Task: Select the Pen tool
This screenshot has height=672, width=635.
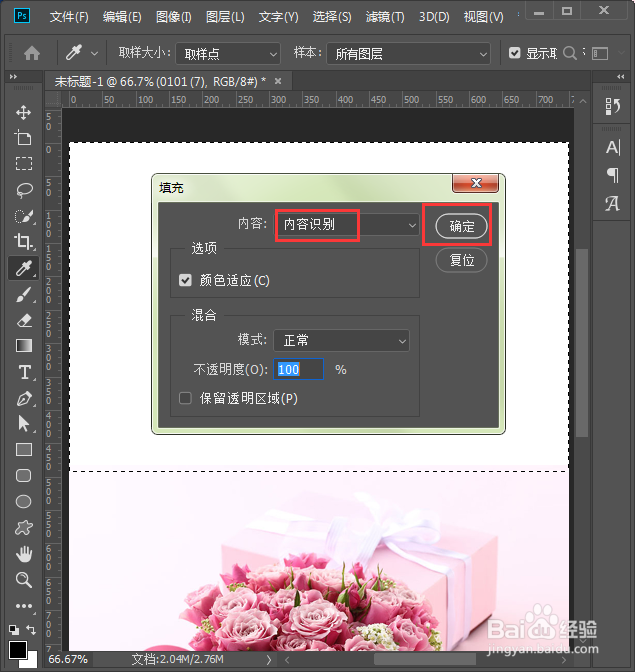Action: tap(24, 399)
